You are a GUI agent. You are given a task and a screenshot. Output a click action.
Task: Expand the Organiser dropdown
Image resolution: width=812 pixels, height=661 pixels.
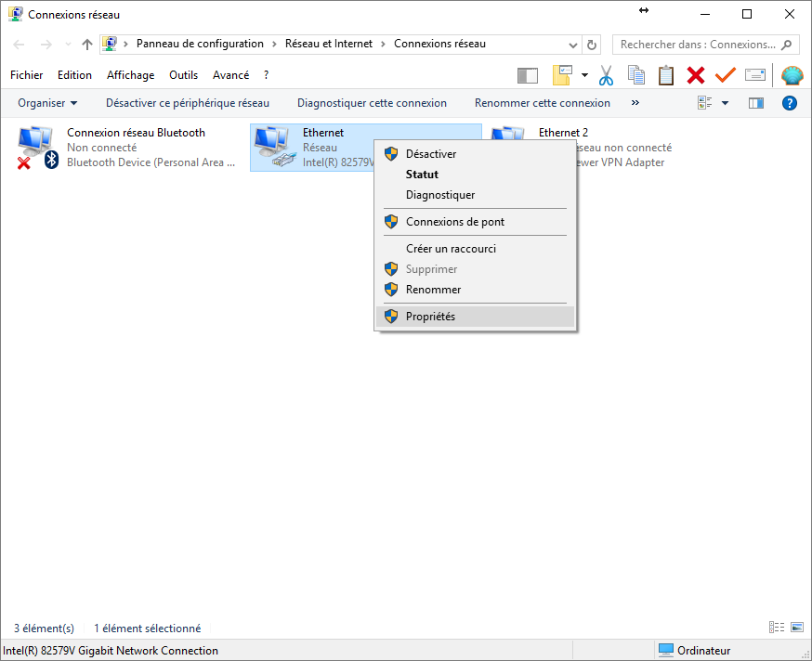[47, 103]
